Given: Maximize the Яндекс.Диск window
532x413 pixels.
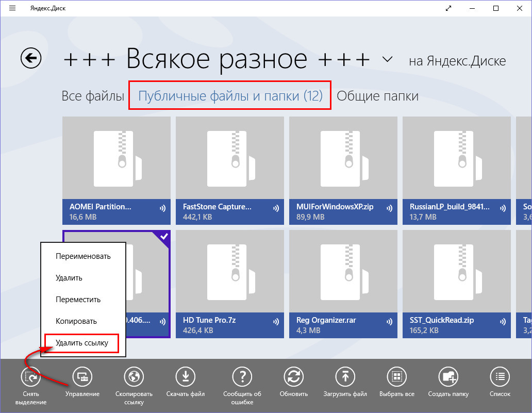Looking at the screenshot, I should pos(496,8).
